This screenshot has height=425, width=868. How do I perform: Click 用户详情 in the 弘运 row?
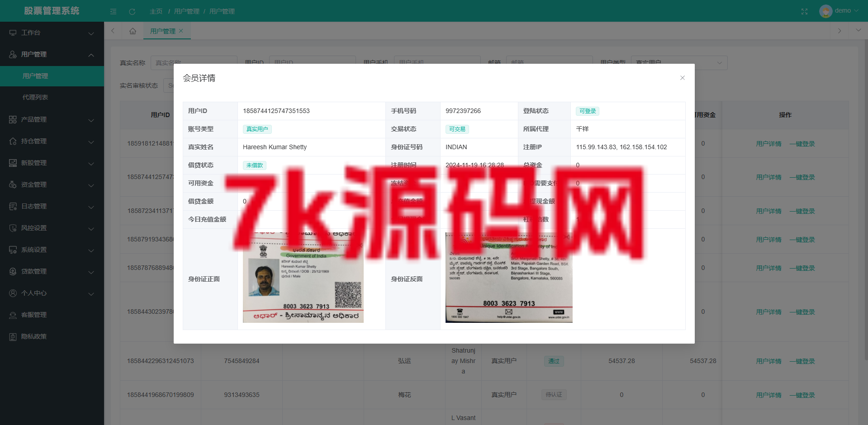pyautogui.click(x=768, y=361)
